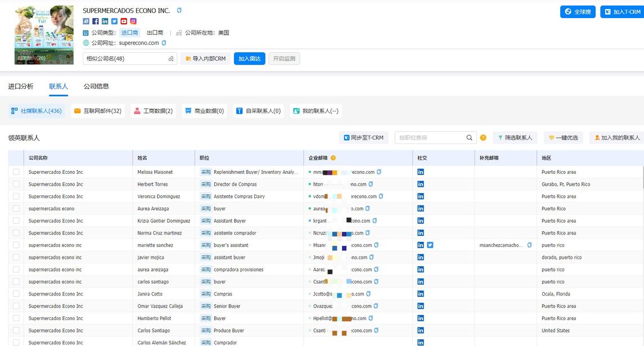The image size is (644, 346).
Task: Open mariette sanchez's Twitter profile icon
Action: (430, 245)
